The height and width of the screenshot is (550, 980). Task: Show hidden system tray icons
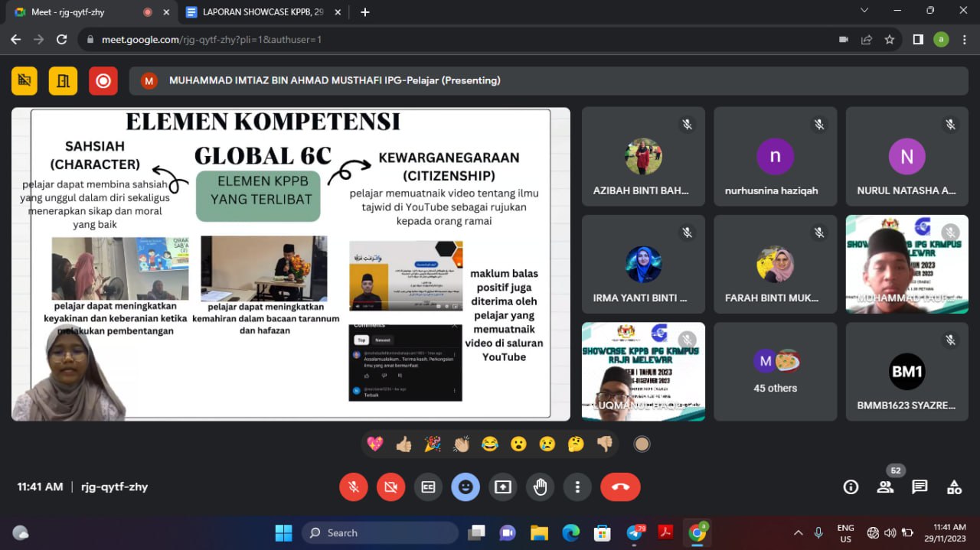[x=798, y=532]
